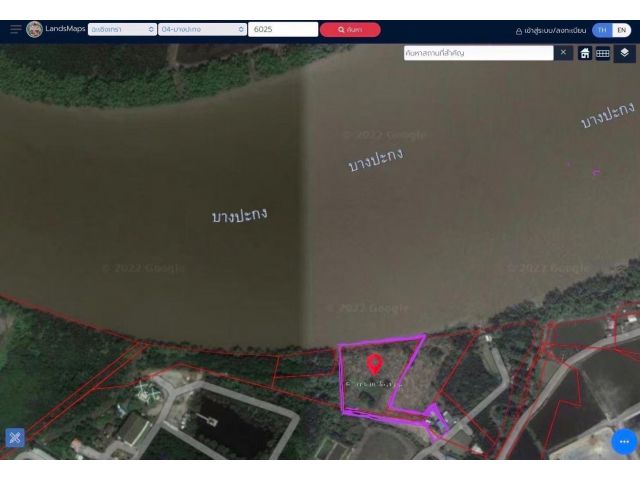Click the blue tools icon bottom-left

[15, 438]
